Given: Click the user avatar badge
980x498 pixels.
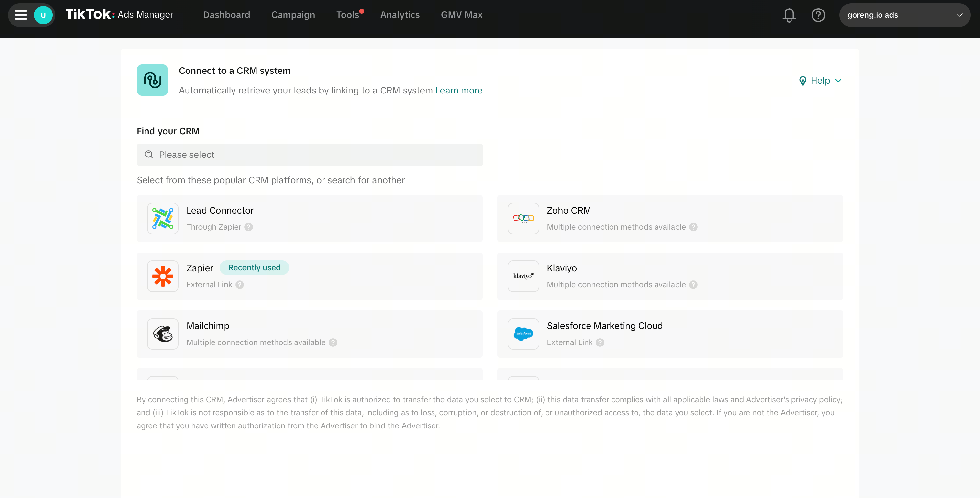Looking at the screenshot, I should point(43,15).
